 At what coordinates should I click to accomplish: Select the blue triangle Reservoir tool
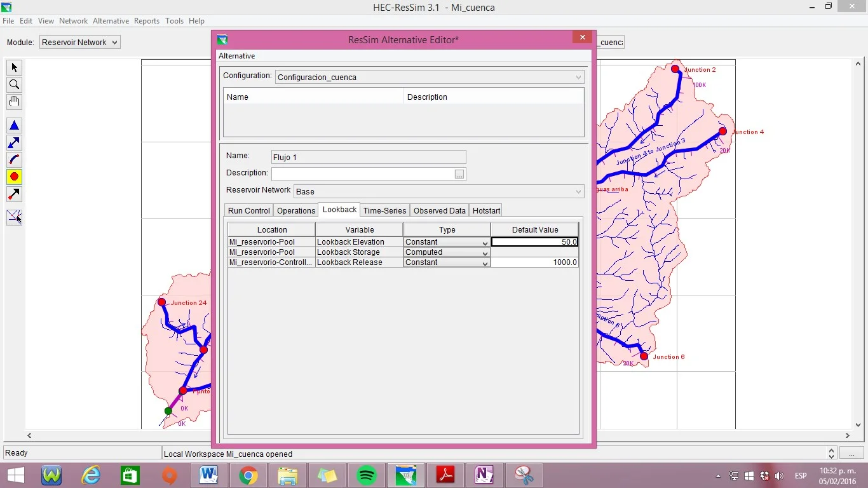tap(14, 126)
